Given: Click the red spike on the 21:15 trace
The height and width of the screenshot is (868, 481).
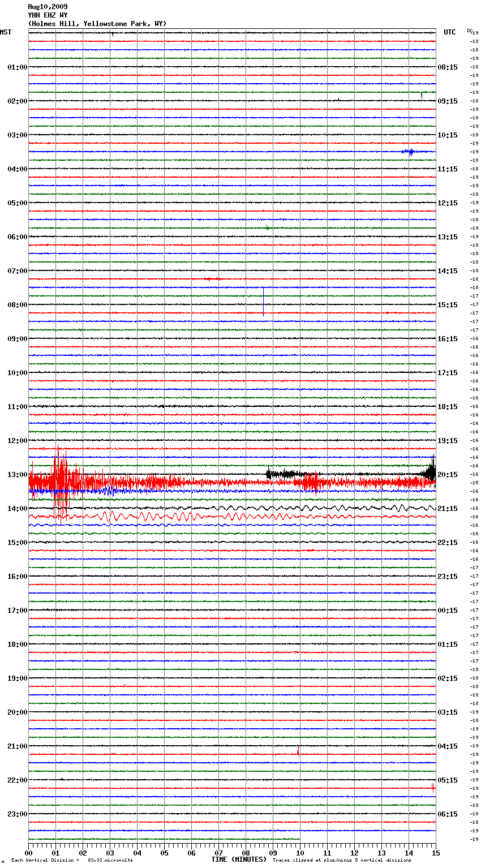Looking at the screenshot, I should (298, 751).
